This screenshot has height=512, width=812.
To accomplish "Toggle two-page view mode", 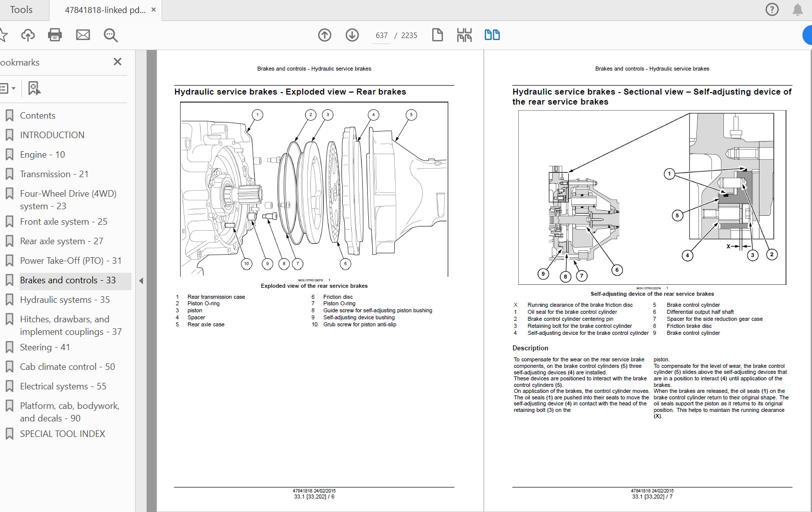I will (x=492, y=35).
